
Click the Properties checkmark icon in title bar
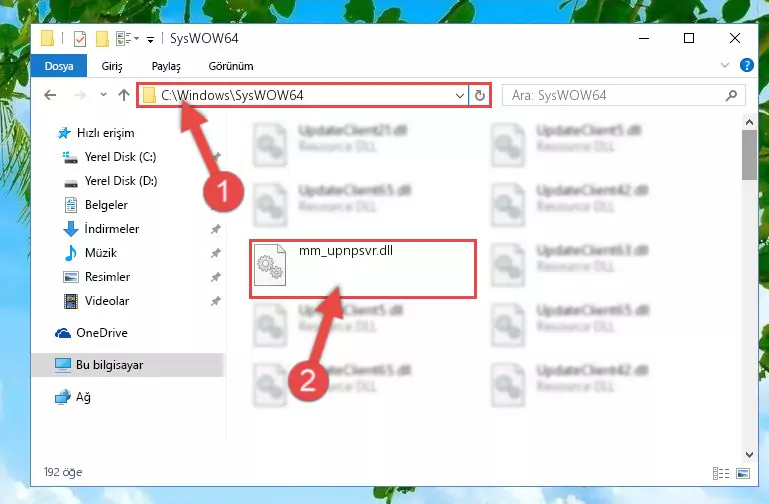(79, 38)
